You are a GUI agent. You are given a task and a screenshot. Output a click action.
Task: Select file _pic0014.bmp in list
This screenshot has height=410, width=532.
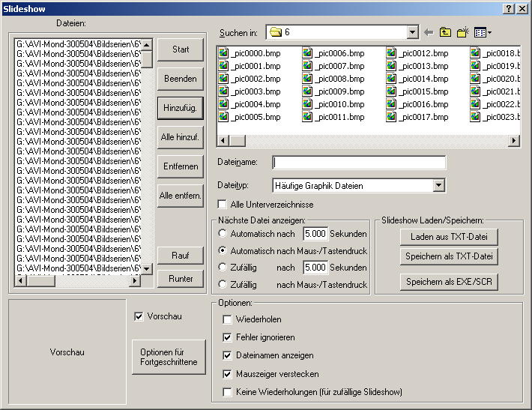(x=423, y=79)
